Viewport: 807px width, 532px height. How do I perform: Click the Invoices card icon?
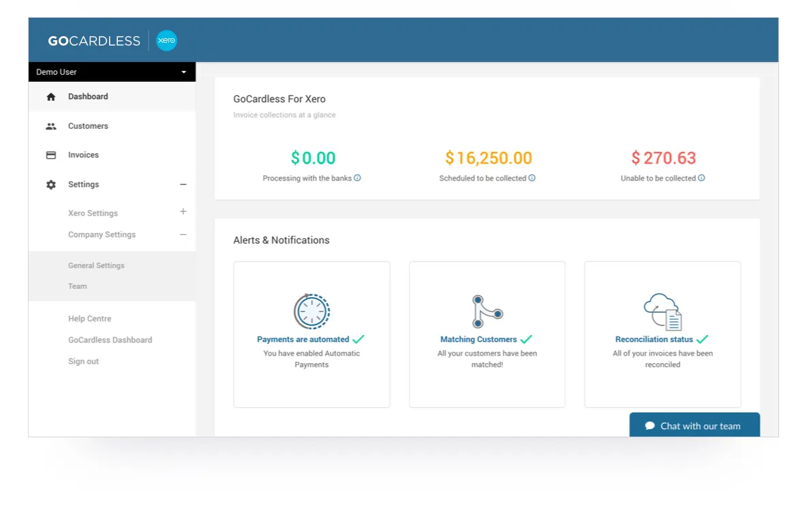pos(51,155)
